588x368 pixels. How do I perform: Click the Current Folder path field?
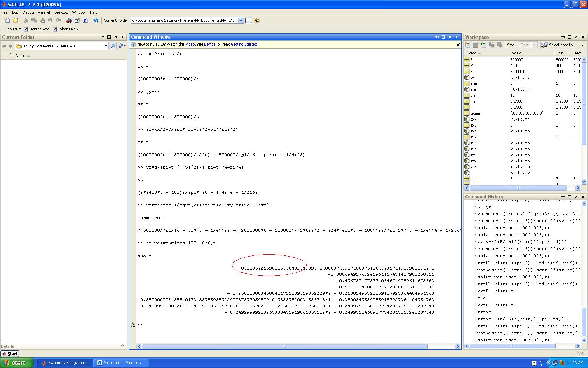tap(184, 20)
